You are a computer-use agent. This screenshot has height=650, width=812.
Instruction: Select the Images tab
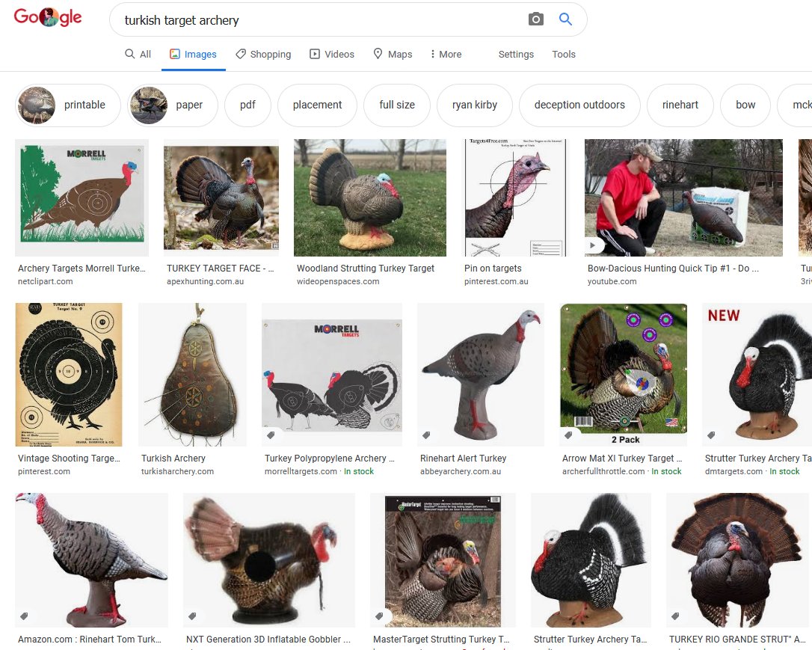coord(193,54)
